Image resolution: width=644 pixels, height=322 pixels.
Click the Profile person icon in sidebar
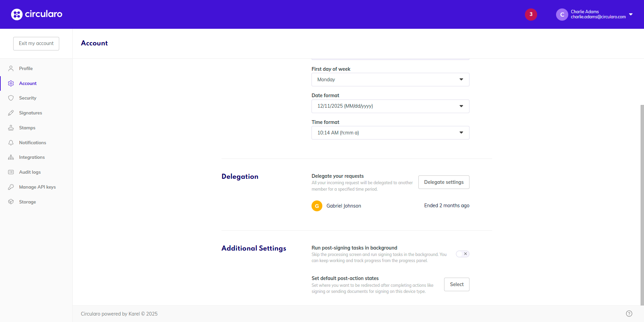pyautogui.click(x=11, y=68)
